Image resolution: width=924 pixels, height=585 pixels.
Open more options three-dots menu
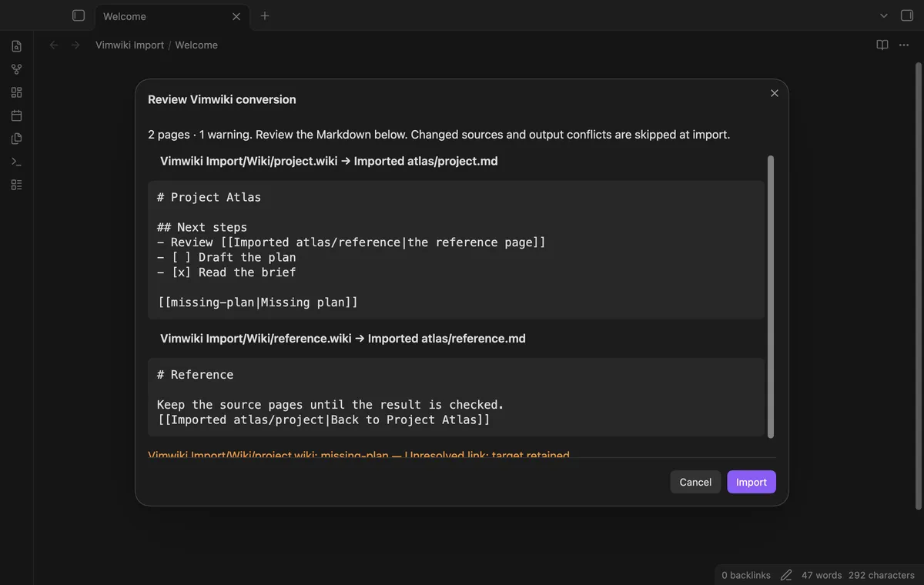904,45
